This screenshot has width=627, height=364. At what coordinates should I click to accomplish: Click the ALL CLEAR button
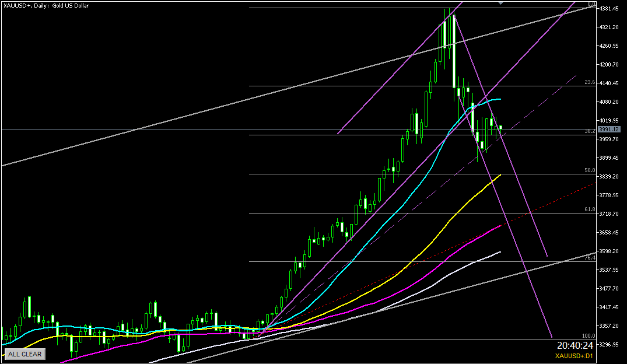(24, 353)
